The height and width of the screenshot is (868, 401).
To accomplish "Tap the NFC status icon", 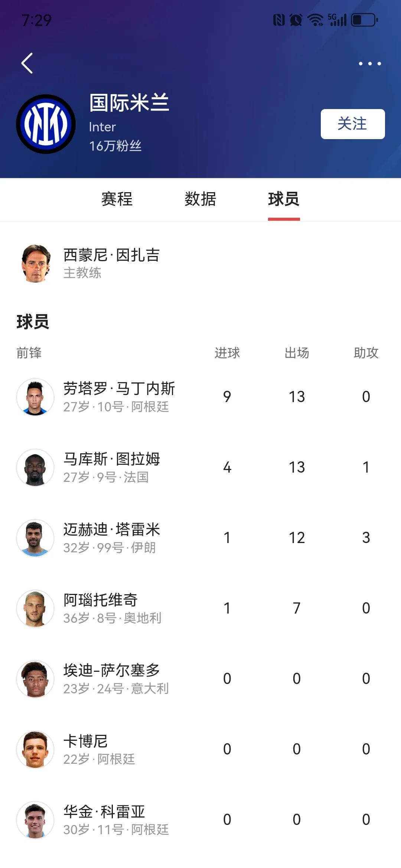I will click(279, 20).
